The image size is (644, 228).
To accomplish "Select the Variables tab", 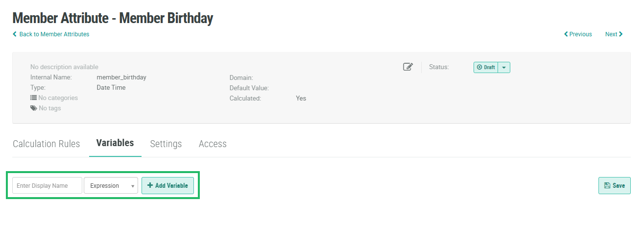I will [115, 143].
